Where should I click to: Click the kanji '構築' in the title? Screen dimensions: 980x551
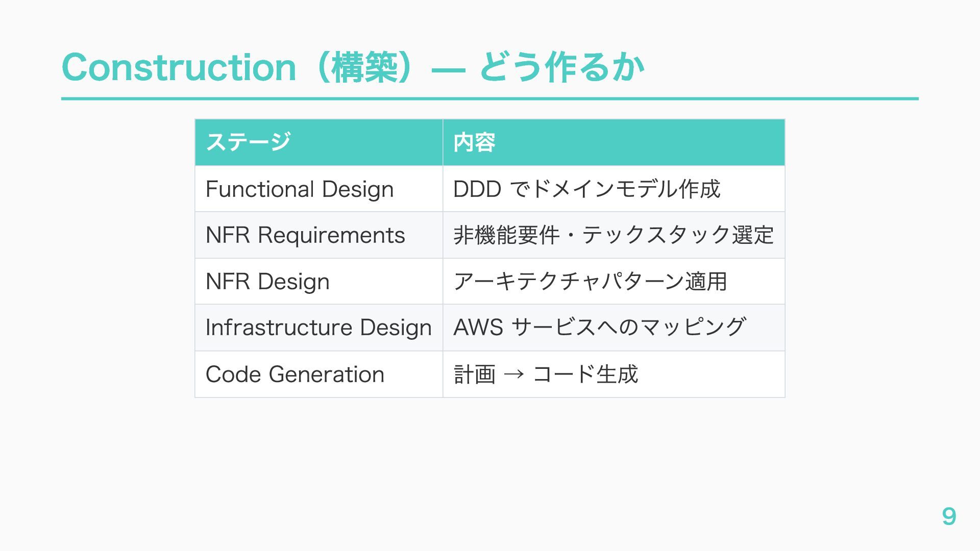pyautogui.click(x=364, y=67)
